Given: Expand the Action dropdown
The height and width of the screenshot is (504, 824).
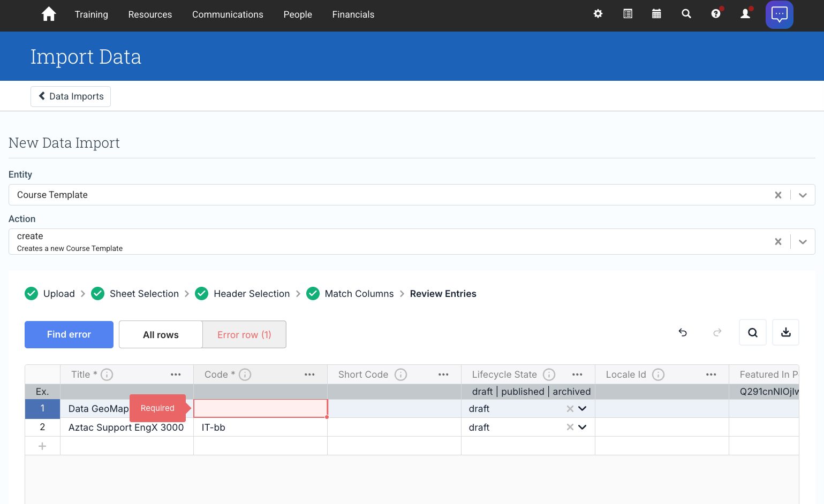Looking at the screenshot, I should (x=803, y=242).
